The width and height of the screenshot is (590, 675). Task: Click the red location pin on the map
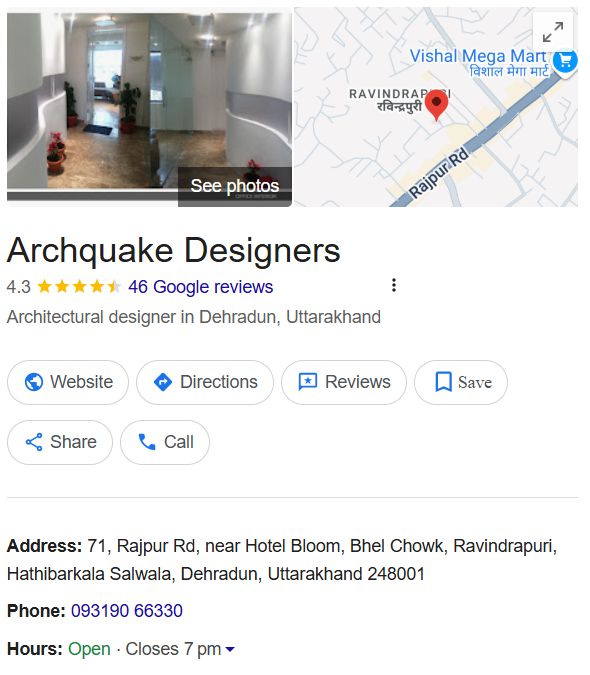[x=436, y=105]
